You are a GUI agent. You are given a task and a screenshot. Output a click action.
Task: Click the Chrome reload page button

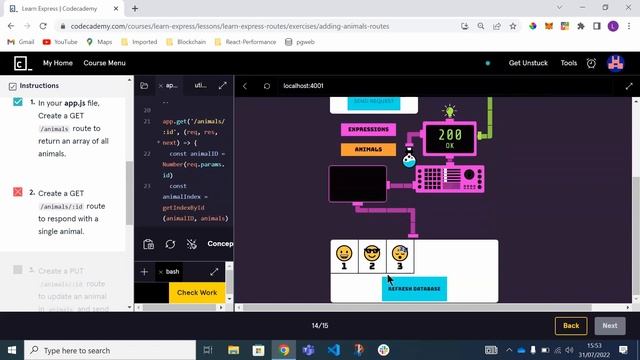[43, 26]
